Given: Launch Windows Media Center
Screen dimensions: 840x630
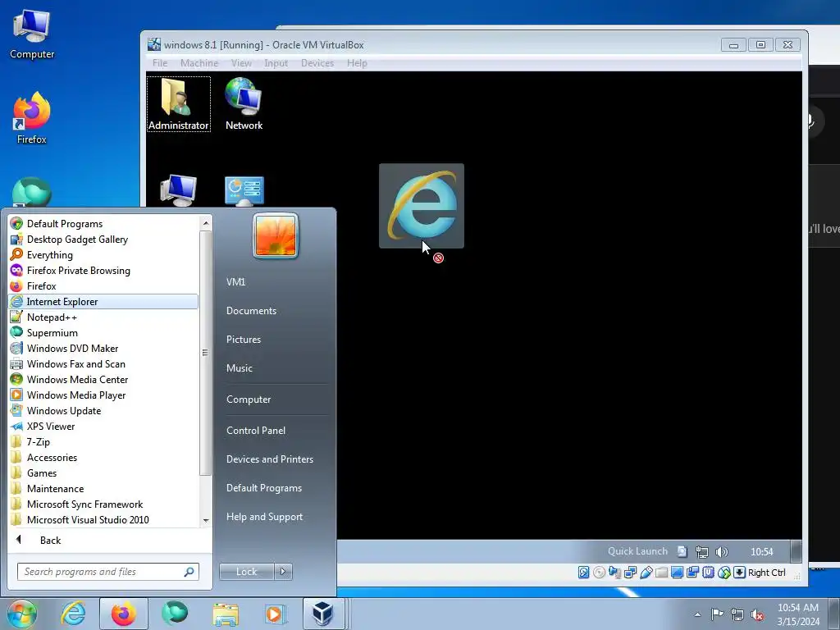Looking at the screenshot, I should tap(103, 379).
